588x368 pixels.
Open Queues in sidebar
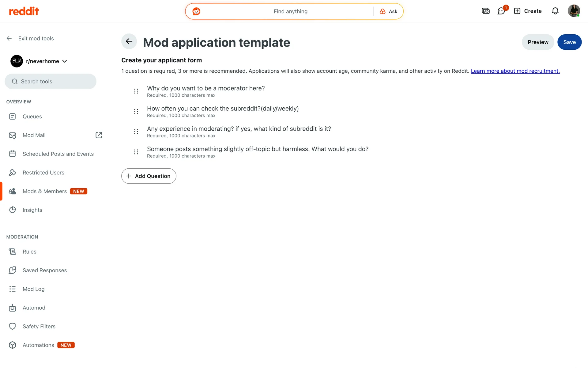pos(32,117)
